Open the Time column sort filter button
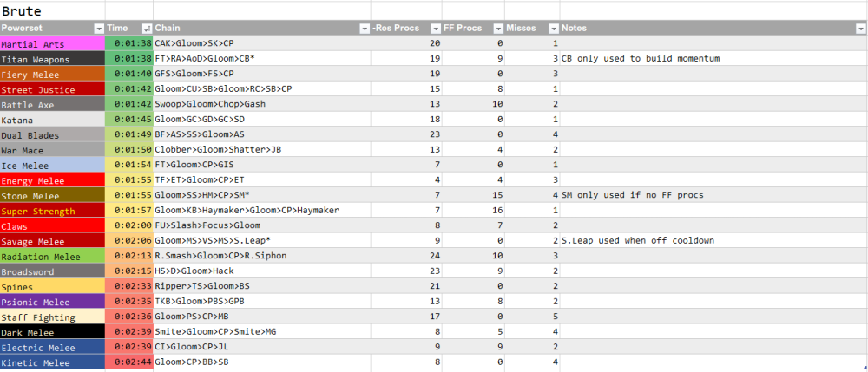868x372 pixels. tap(147, 29)
